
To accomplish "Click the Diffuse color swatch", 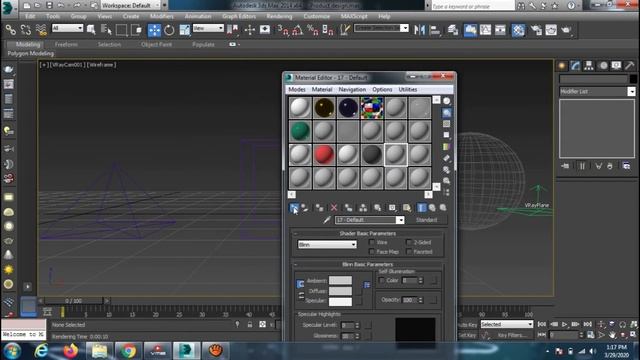I will [340, 291].
